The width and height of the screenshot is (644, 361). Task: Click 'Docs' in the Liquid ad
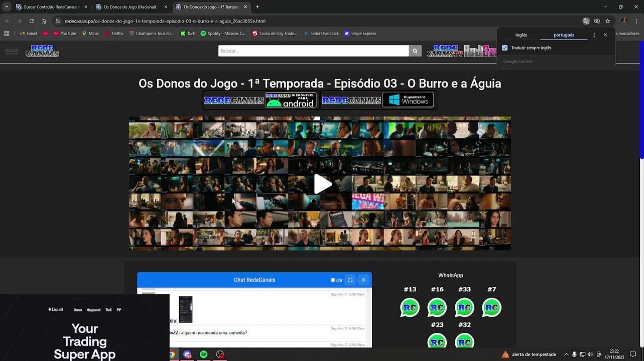click(78, 310)
